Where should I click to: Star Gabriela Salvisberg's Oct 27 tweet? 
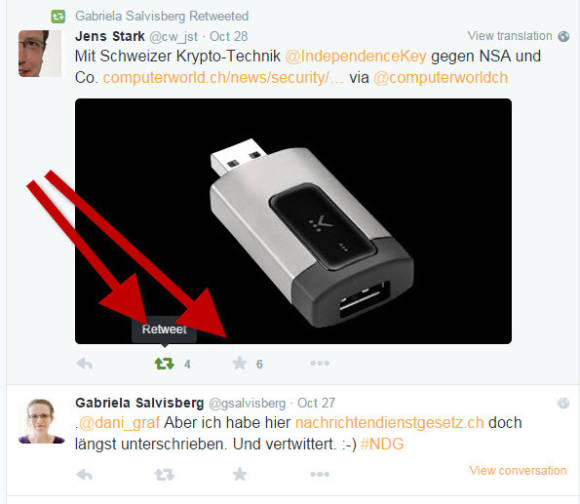point(240,474)
